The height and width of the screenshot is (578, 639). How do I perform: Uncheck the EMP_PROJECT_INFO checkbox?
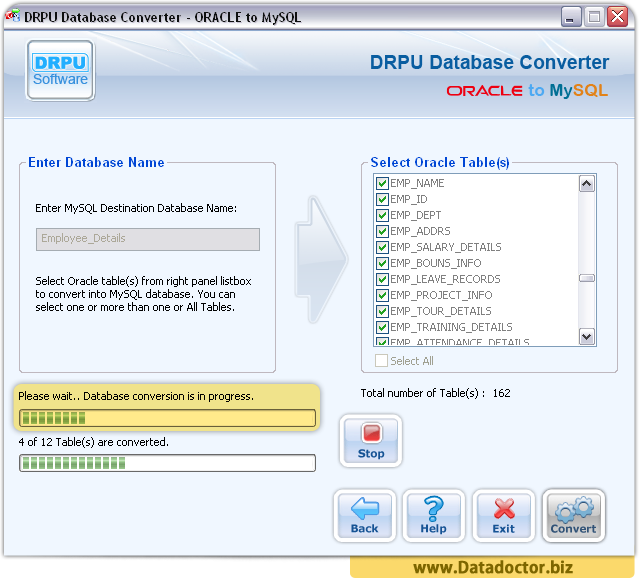(382, 295)
